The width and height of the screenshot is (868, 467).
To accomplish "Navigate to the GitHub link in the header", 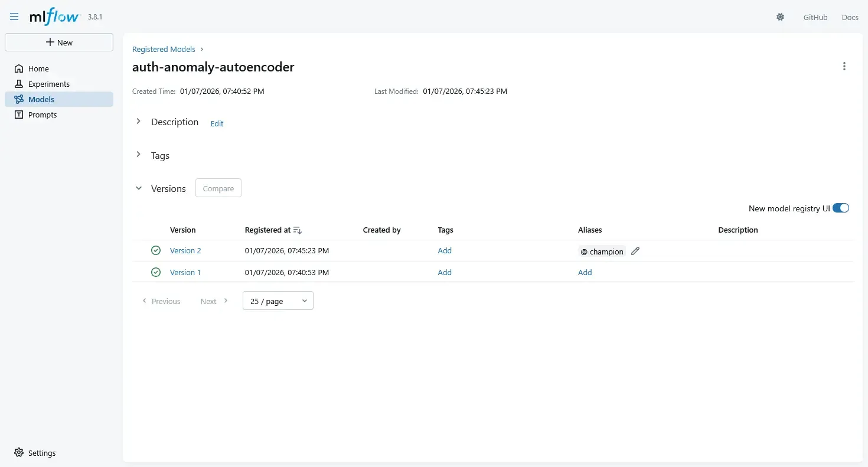I will pos(815,17).
